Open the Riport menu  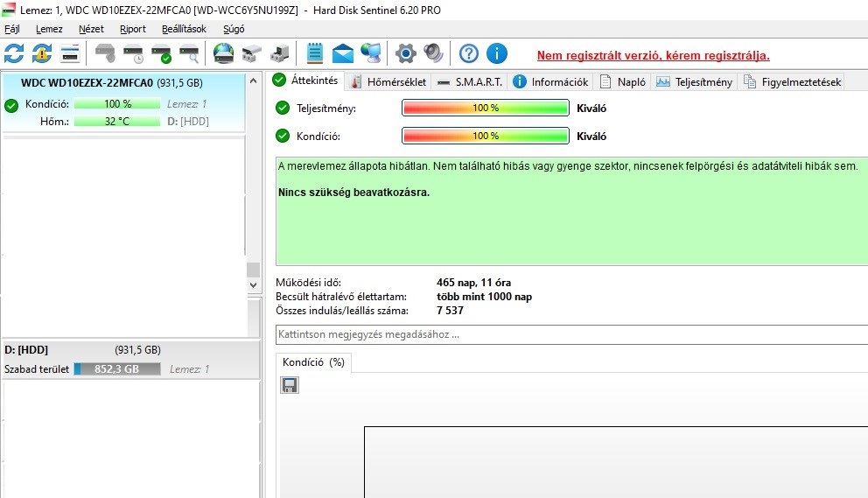133,29
